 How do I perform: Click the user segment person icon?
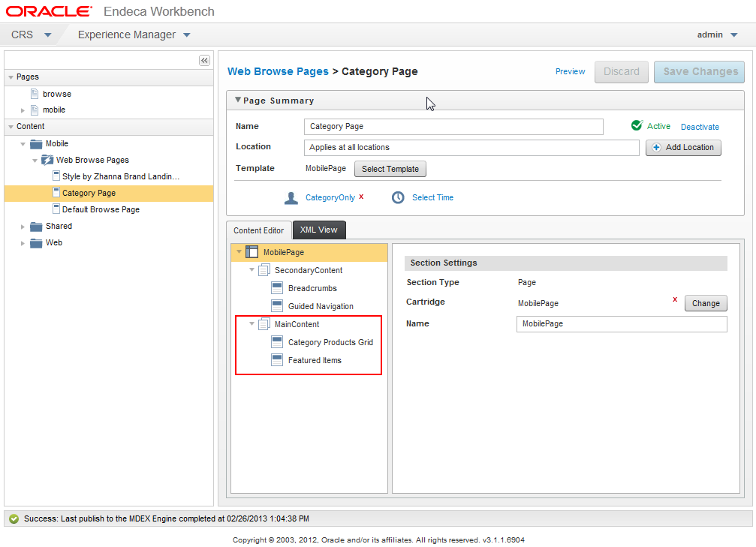point(291,197)
